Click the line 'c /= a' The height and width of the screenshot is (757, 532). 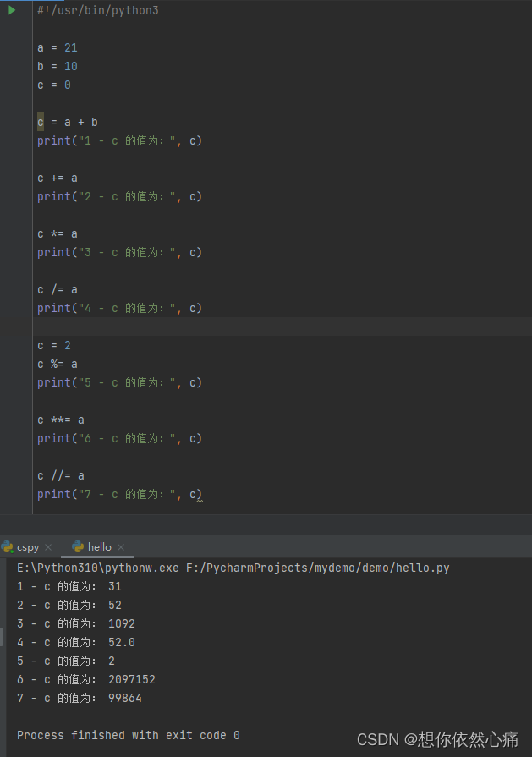[x=58, y=289]
